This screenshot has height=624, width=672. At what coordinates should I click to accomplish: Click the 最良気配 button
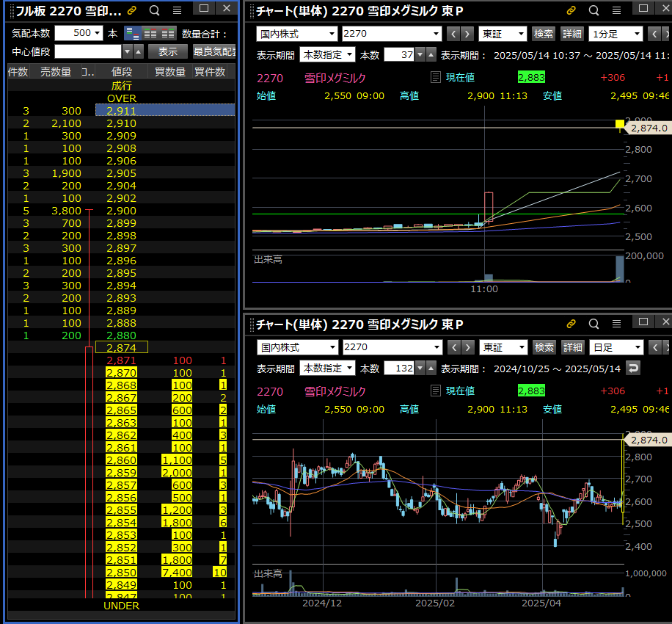214,51
